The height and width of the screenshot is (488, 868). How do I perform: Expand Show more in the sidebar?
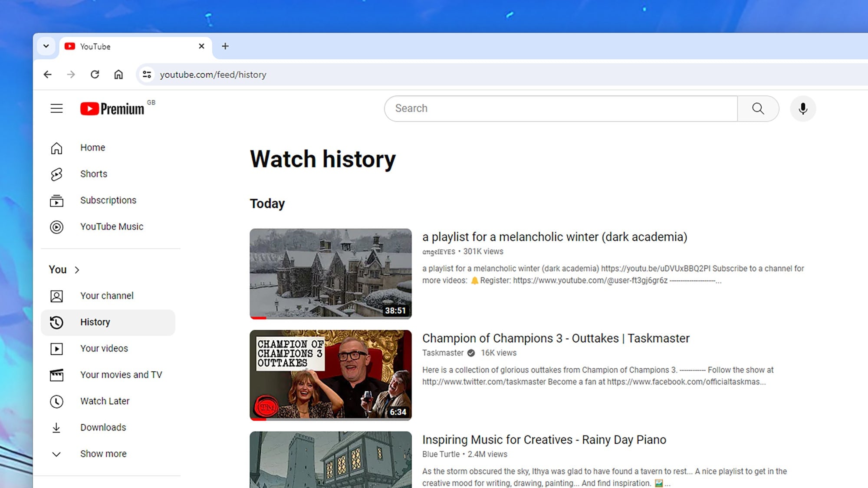(103, 454)
